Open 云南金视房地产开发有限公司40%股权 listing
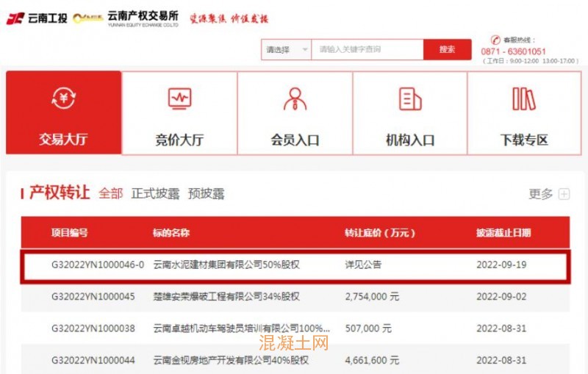 (x=230, y=361)
